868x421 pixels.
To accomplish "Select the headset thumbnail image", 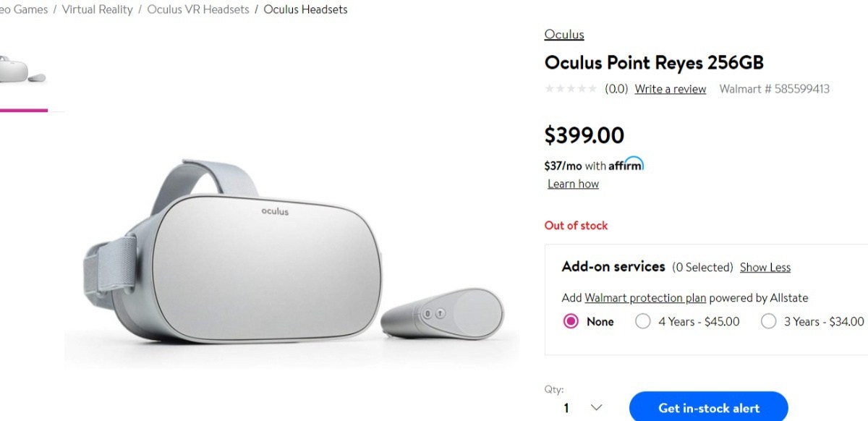I will [22, 71].
